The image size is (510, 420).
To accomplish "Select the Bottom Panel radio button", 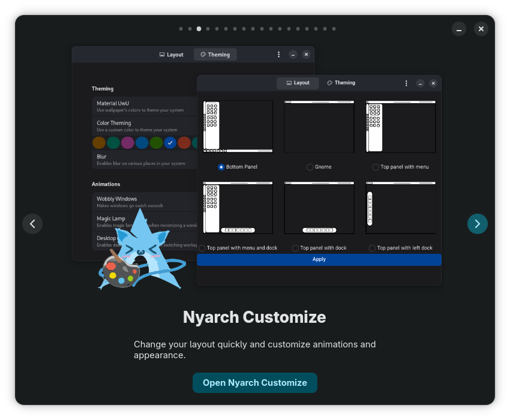I will [221, 167].
